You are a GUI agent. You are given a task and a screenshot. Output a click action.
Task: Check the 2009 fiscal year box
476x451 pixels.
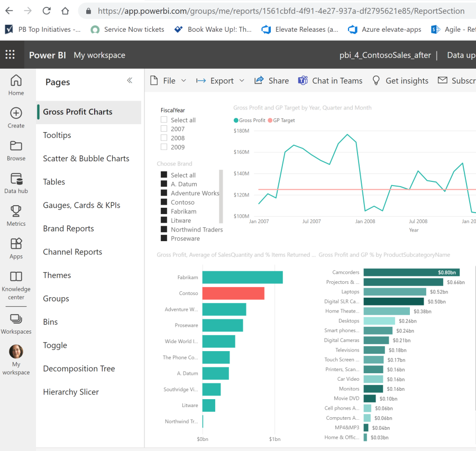click(x=164, y=147)
